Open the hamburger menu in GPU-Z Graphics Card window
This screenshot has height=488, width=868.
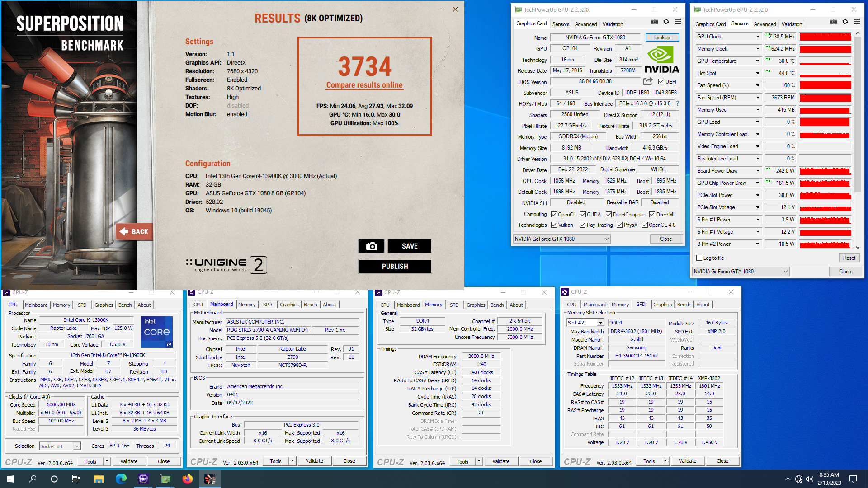[678, 22]
